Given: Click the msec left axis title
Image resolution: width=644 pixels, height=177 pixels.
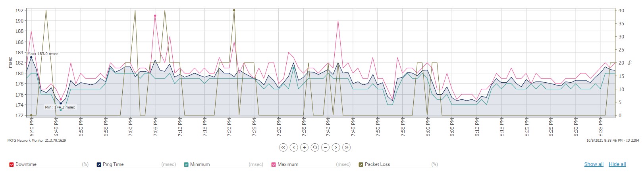Looking at the screenshot, I should (11, 63).
